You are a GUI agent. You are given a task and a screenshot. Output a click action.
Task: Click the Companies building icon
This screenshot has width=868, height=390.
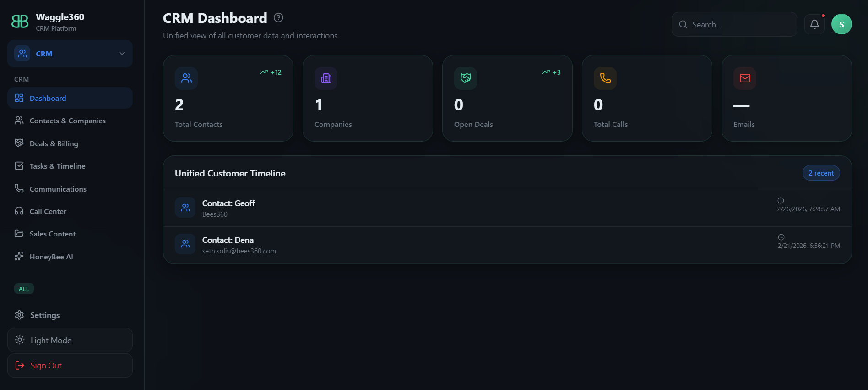click(326, 78)
